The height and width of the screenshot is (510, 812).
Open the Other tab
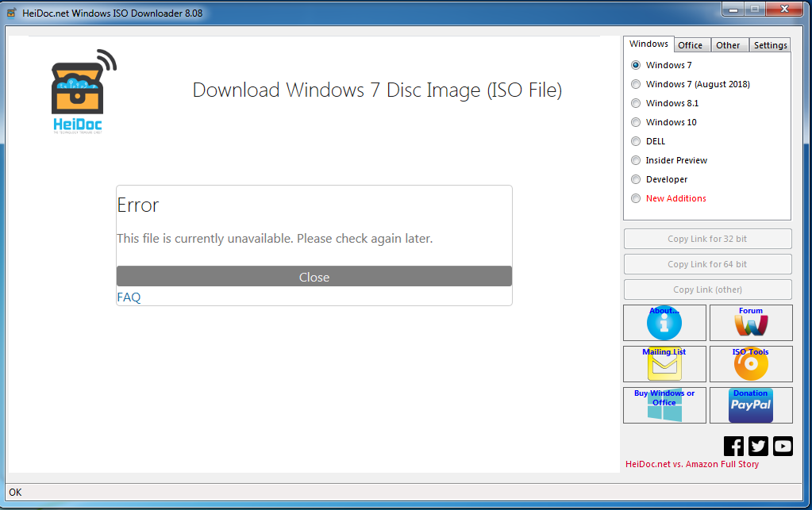tap(728, 45)
